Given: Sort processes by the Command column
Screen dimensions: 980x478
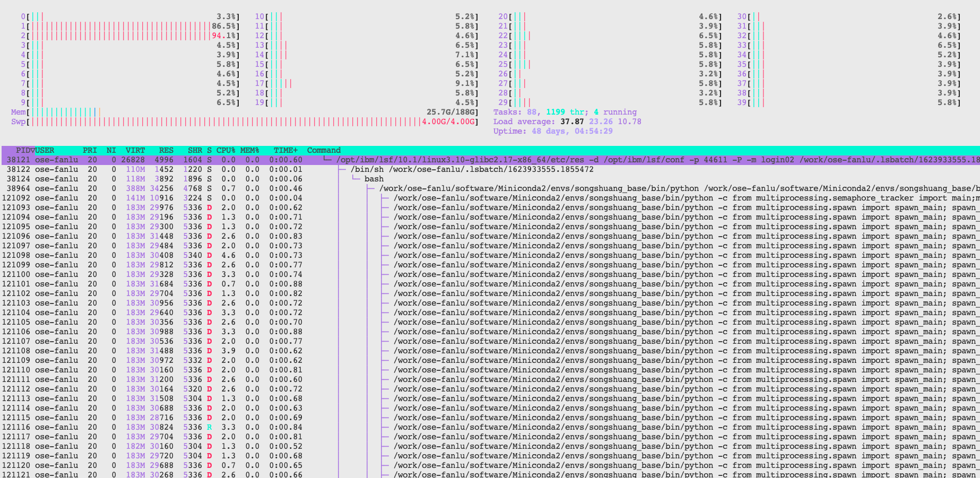Looking at the screenshot, I should 323,150.
